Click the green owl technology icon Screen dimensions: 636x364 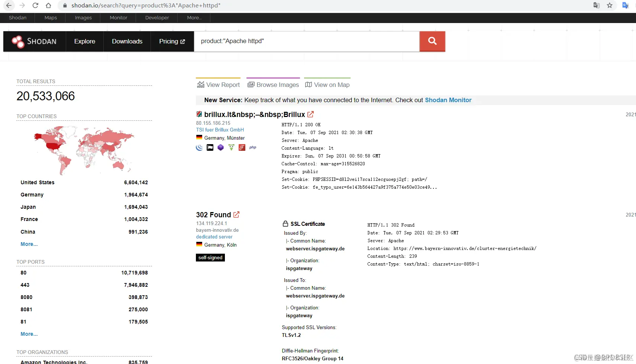(231, 147)
